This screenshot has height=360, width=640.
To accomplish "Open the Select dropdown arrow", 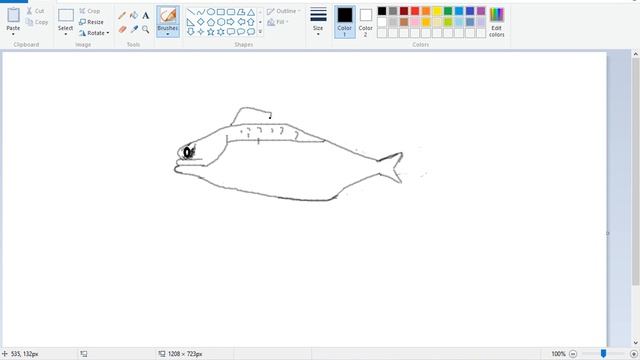I will (x=66, y=34).
